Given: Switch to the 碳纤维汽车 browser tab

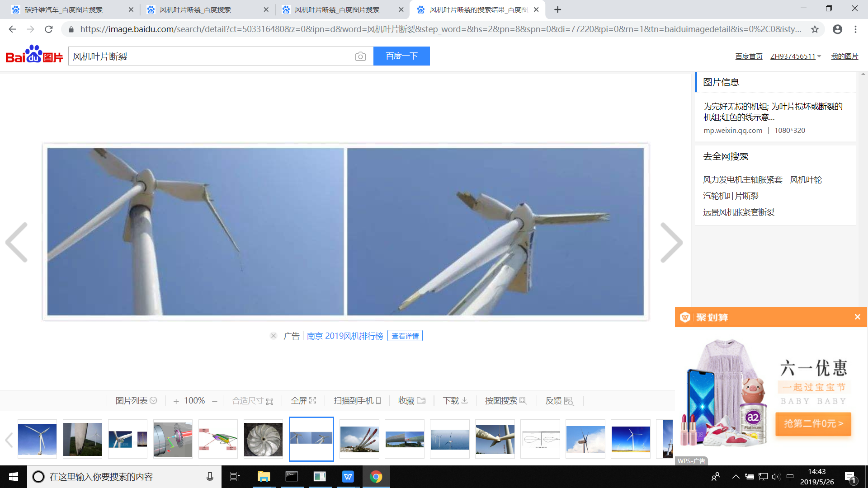Looking at the screenshot, I should (x=63, y=9).
